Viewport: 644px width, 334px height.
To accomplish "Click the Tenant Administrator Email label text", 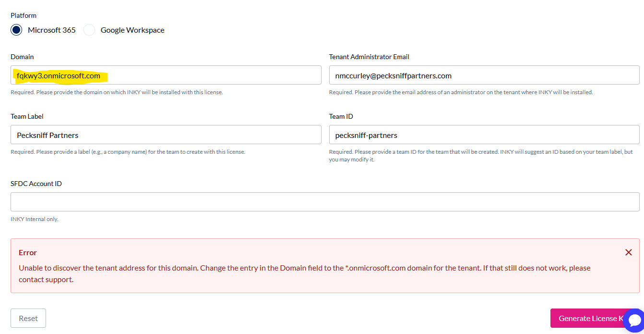I will [x=369, y=57].
